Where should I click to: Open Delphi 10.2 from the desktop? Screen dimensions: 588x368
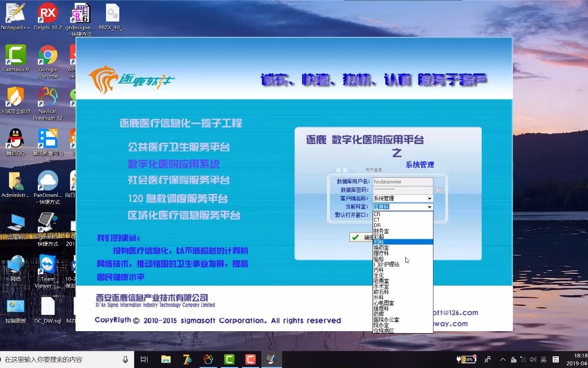pos(47,13)
